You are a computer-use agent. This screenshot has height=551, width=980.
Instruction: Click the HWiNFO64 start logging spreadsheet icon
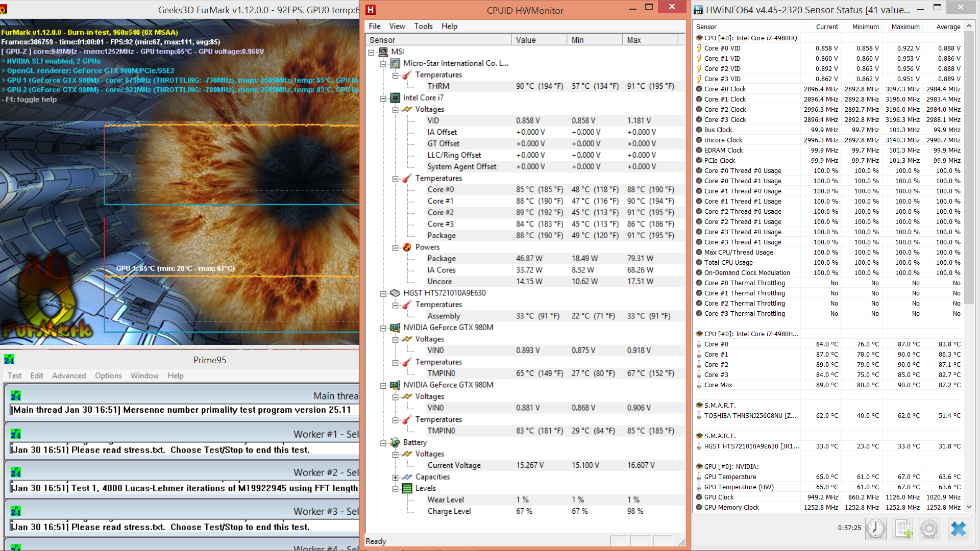pyautogui.click(x=902, y=529)
